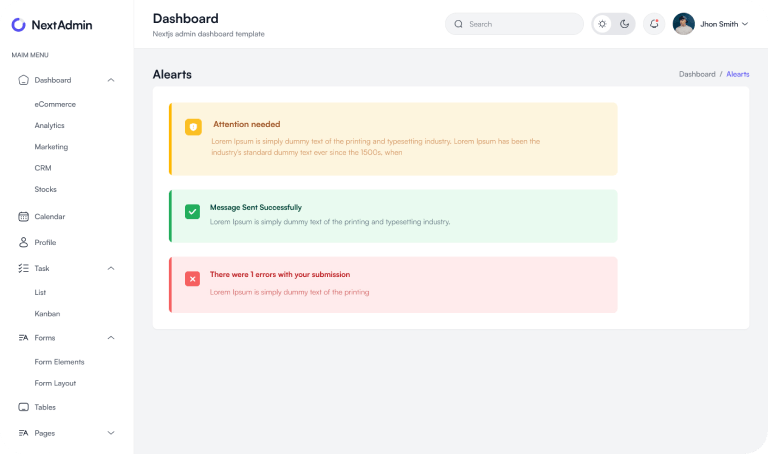Screen dimensions: 768x454
Task: Collapse the Task menu section
Action: tap(110, 268)
